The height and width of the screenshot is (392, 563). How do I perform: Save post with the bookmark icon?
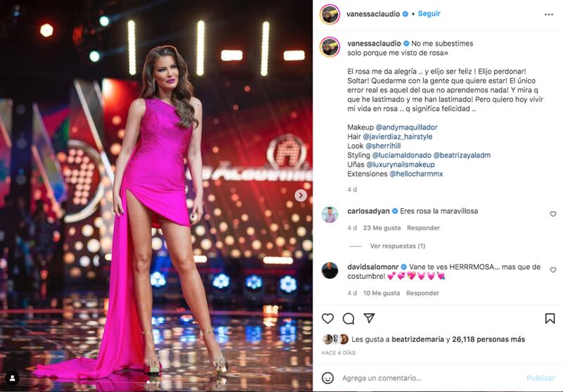(x=550, y=318)
